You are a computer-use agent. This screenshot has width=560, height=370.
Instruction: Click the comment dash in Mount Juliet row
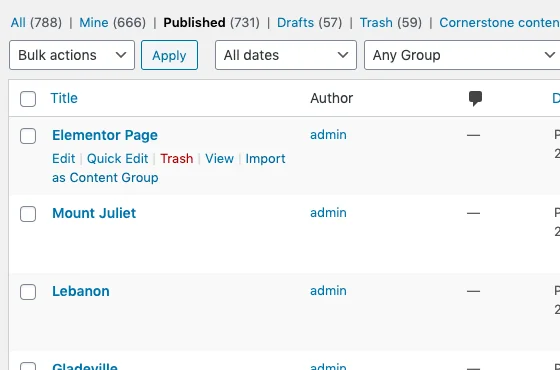point(474,213)
